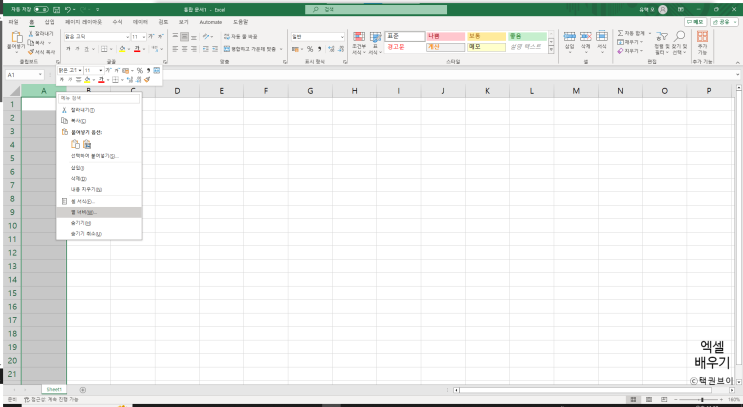Select the 좋음 (Good) cell style

[527, 36]
